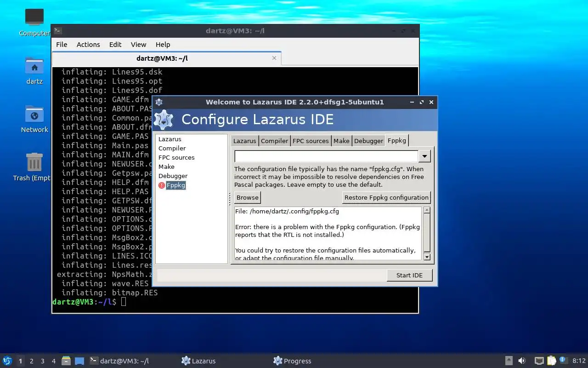Open the terminal Edit menu
588x368 pixels.
(115, 45)
